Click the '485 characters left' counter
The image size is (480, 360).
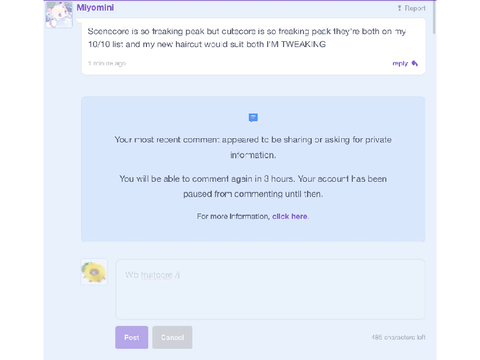398,337
